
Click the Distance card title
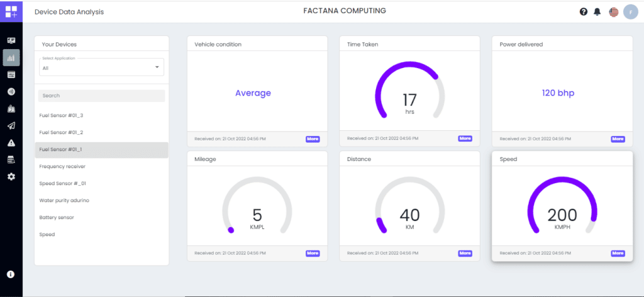[x=358, y=159]
